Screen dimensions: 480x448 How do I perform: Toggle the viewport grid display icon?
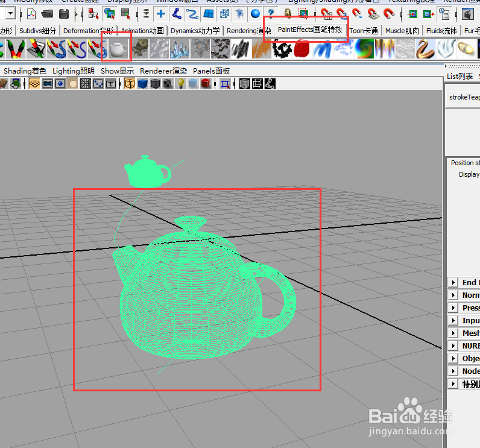(34, 84)
